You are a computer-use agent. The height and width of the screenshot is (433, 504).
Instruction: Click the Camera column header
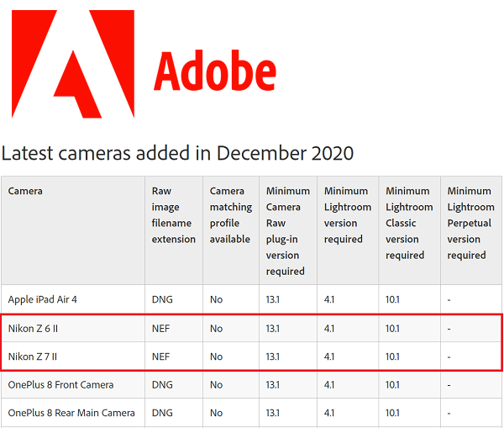pyautogui.click(x=25, y=191)
